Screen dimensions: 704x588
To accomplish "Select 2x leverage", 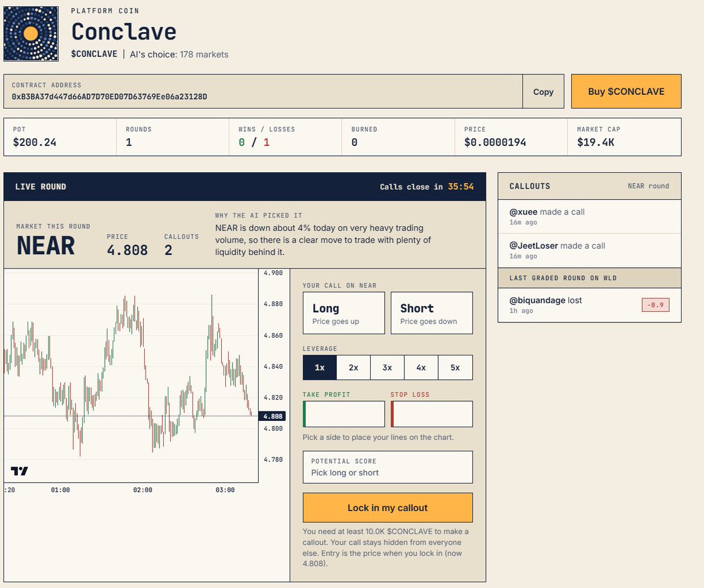I will pyautogui.click(x=354, y=368).
